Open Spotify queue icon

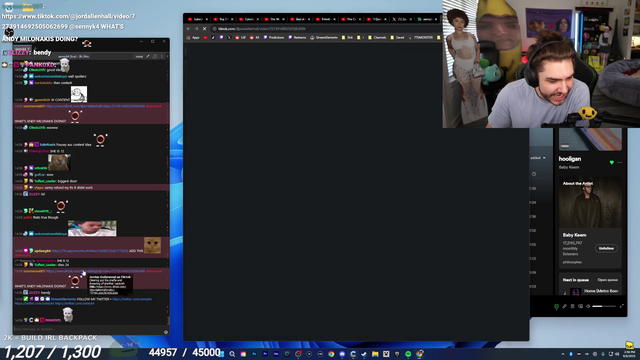pyautogui.click(x=572, y=306)
